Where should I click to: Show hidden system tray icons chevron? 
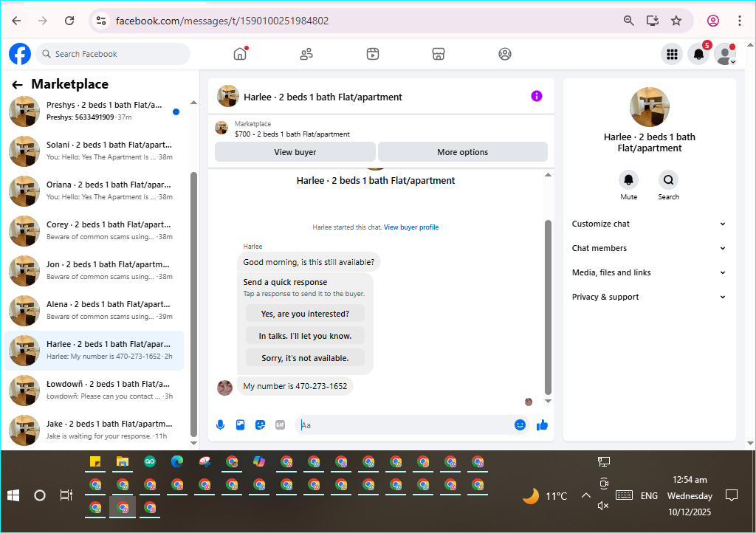[585, 495]
